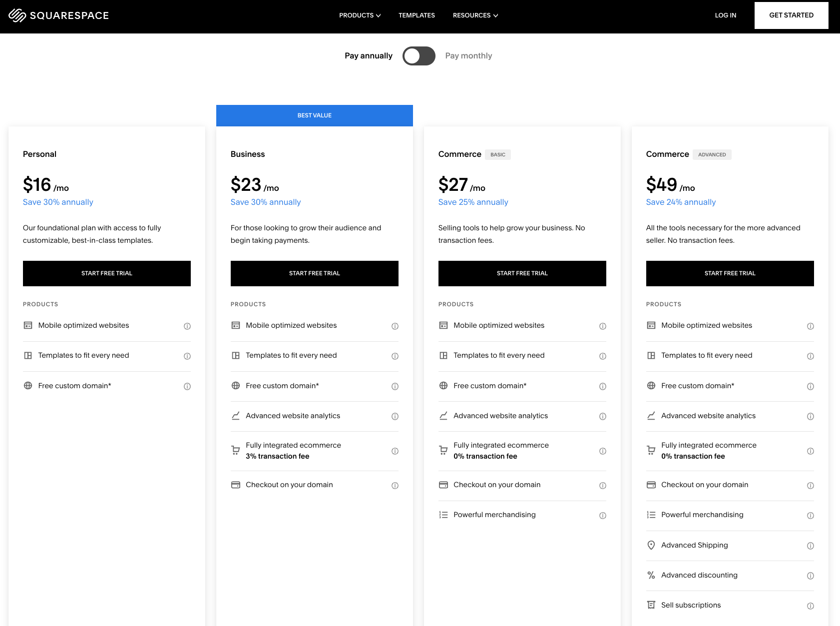
Task: Show info for Commerce Advanced Checkout on your domain
Action: point(811,486)
